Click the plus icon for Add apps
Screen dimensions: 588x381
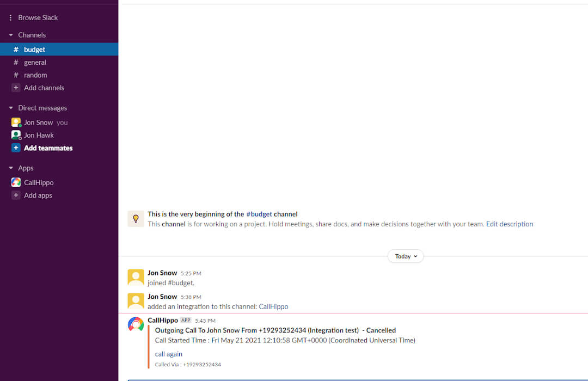point(16,195)
